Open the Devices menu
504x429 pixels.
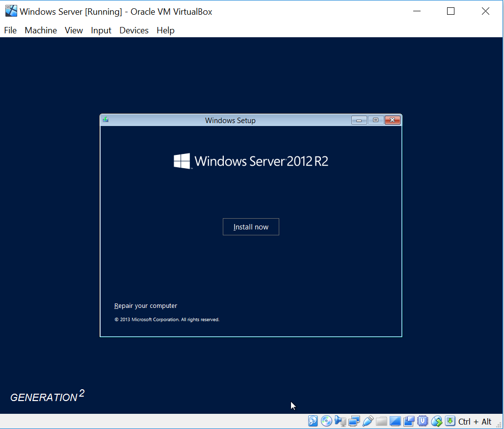pyautogui.click(x=134, y=30)
